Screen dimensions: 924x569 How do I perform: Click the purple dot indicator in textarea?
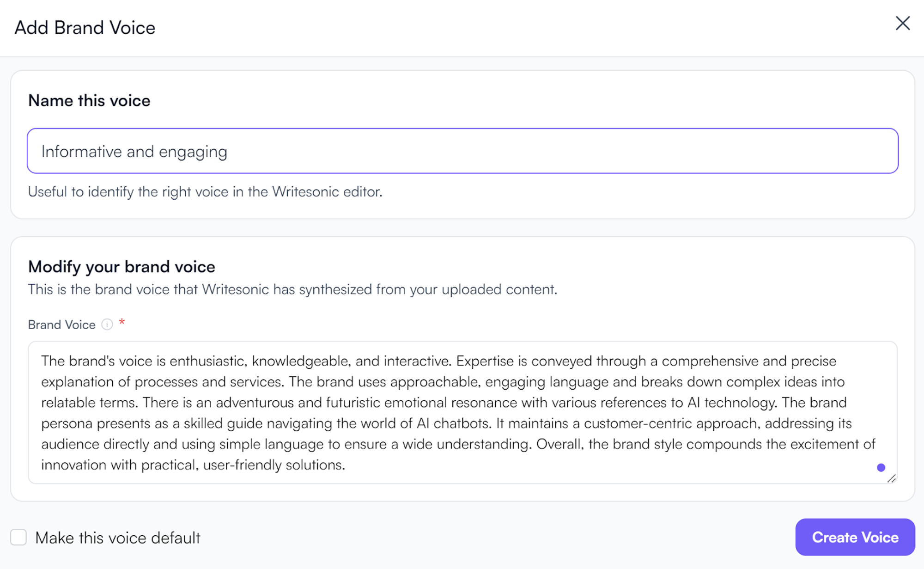881,467
